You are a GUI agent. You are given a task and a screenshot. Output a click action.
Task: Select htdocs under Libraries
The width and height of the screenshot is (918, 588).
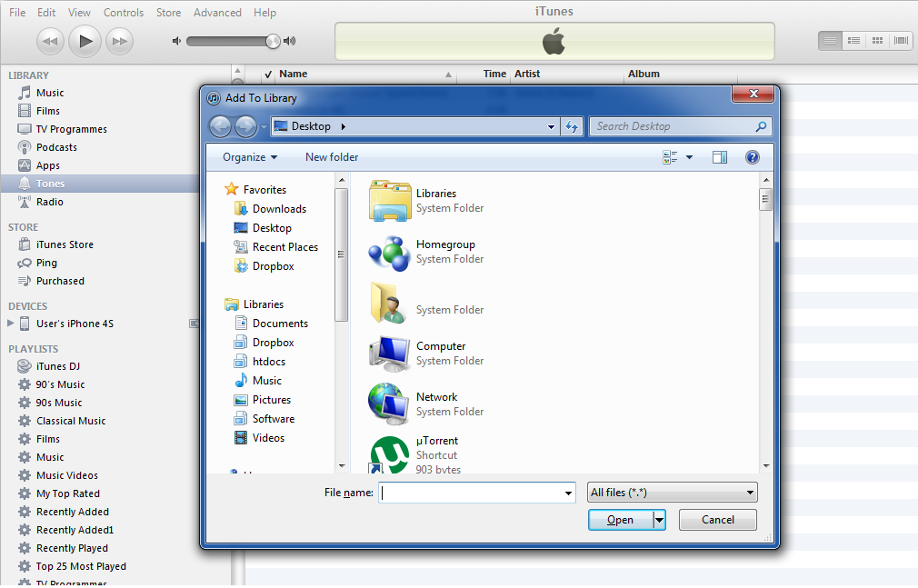click(269, 362)
